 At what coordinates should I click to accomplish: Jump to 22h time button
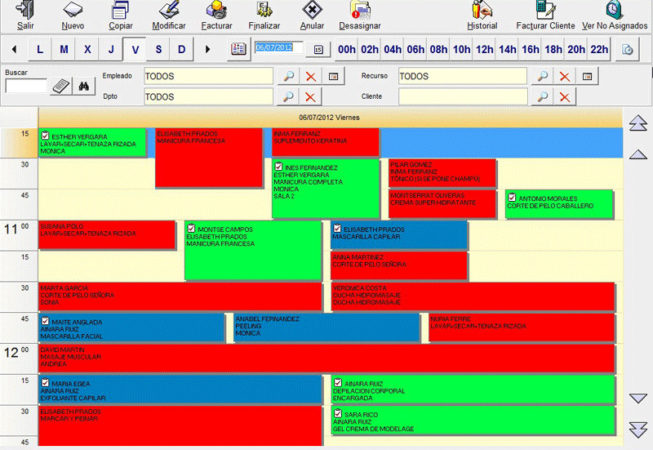point(599,50)
